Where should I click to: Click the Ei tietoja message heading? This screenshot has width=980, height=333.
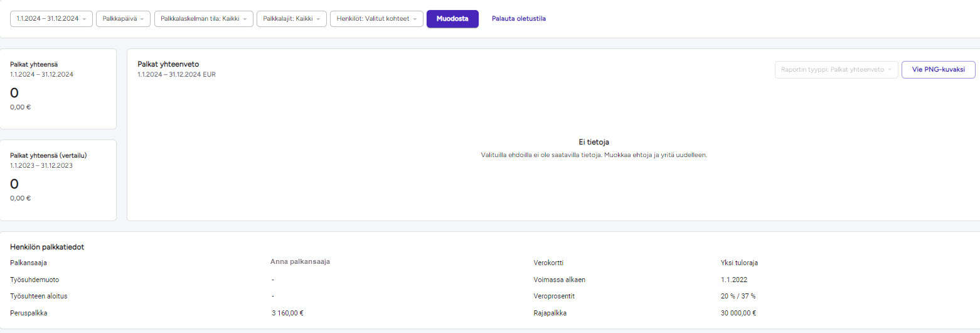(594, 142)
